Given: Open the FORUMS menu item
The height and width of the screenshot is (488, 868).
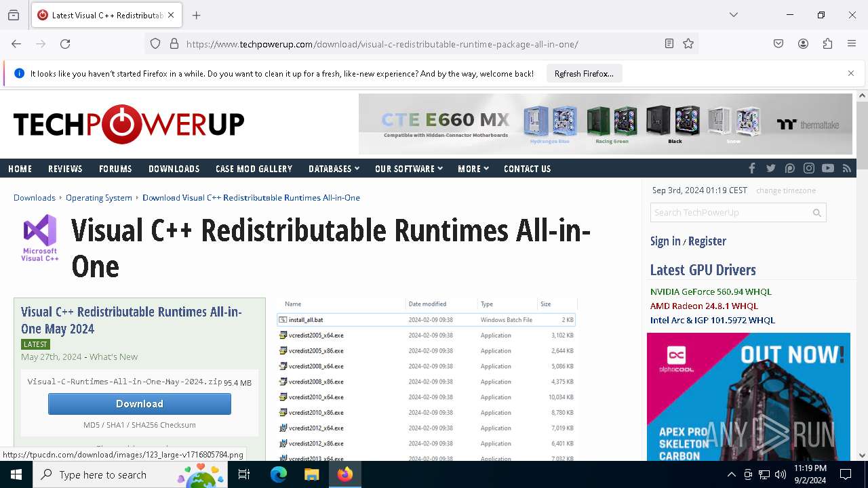Looking at the screenshot, I should [115, 169].
